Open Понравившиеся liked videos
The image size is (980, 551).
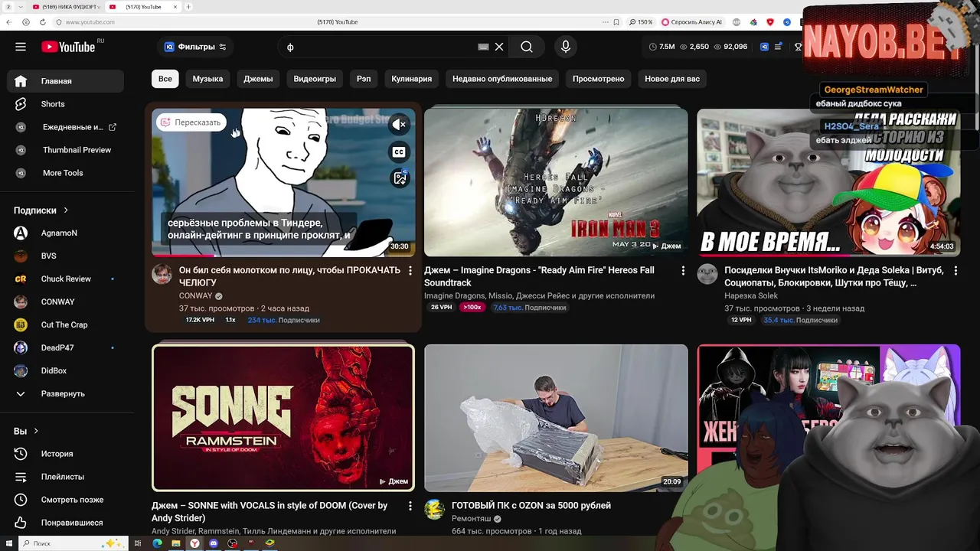(x=65, y=523)
